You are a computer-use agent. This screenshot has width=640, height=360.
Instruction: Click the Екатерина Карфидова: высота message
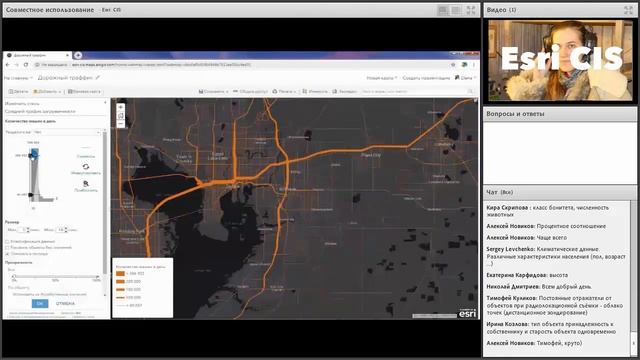click(527, 275)
